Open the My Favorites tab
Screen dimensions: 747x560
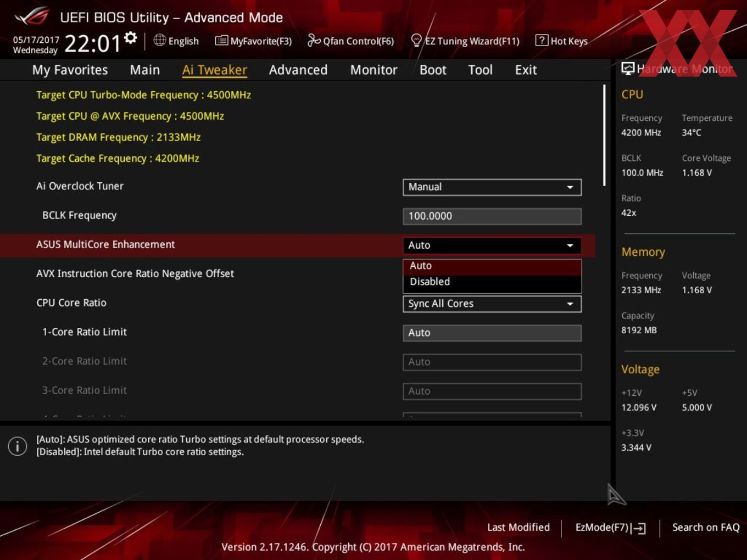(x=70, y=70)
